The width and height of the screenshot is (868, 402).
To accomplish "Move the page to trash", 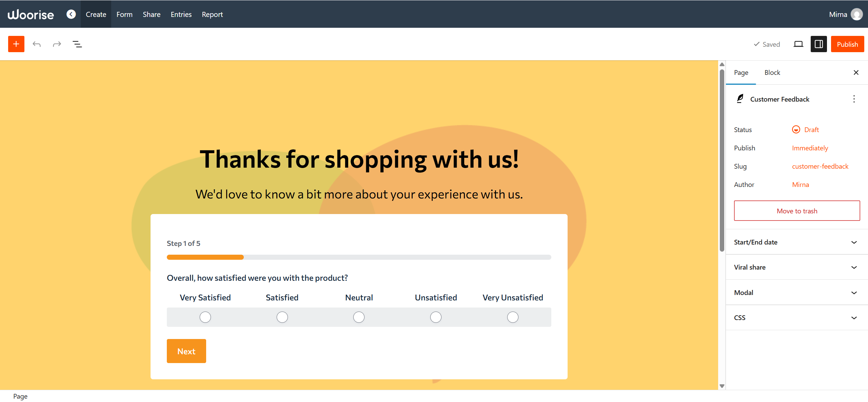I will coord(797,210).
